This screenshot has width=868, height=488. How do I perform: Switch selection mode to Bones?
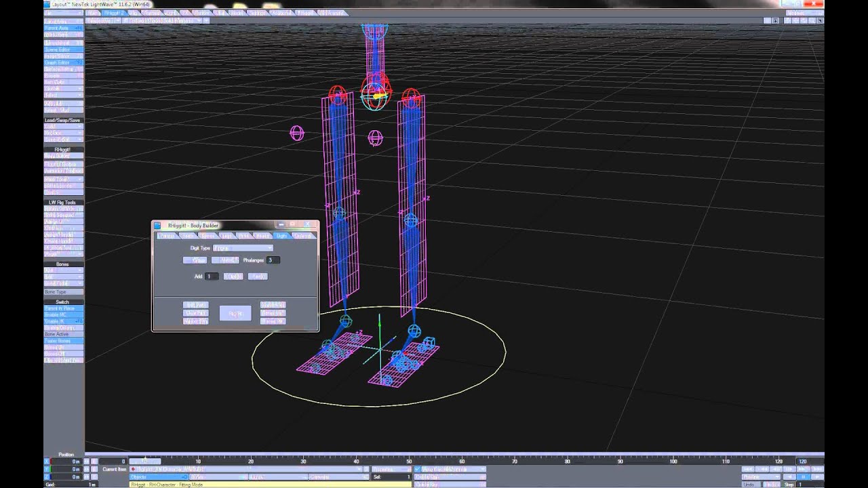click(219, 476)
